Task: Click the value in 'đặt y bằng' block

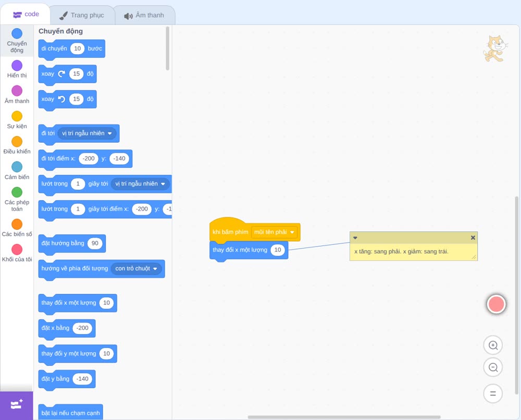Action: (x=82, y=379)
